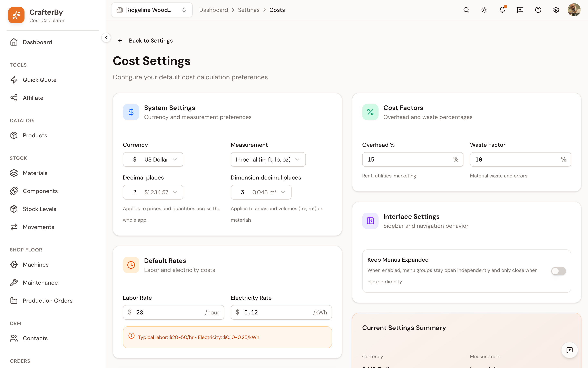588x368 pixels.
Task: Click Dashboard breadcrumb link
Action: click(x=214, y=10)
